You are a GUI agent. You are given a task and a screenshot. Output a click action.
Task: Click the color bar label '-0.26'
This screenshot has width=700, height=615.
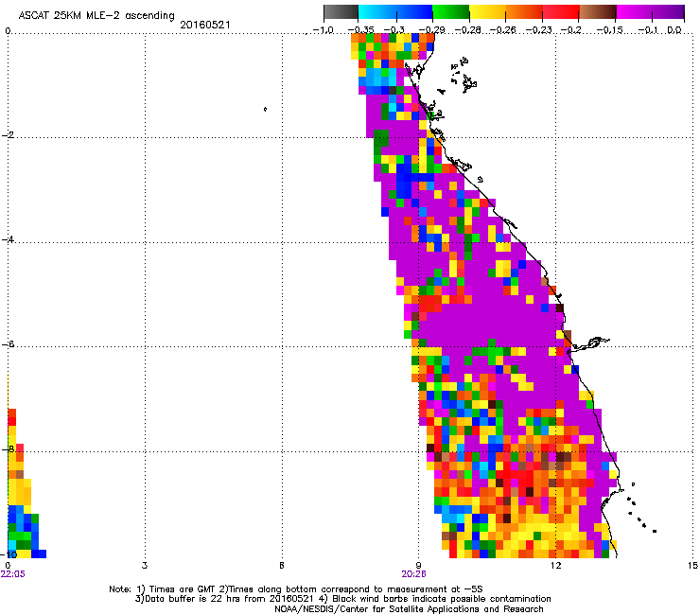(x=502, y=30)
